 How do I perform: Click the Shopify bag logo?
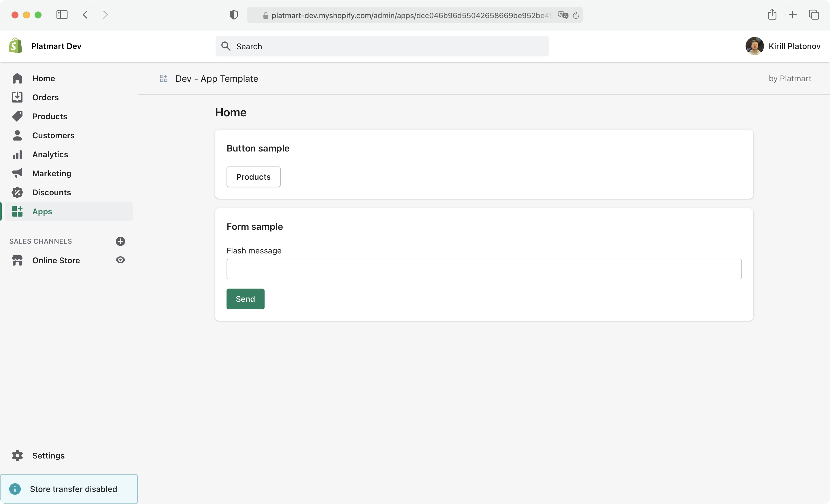(x=16, y=46)
